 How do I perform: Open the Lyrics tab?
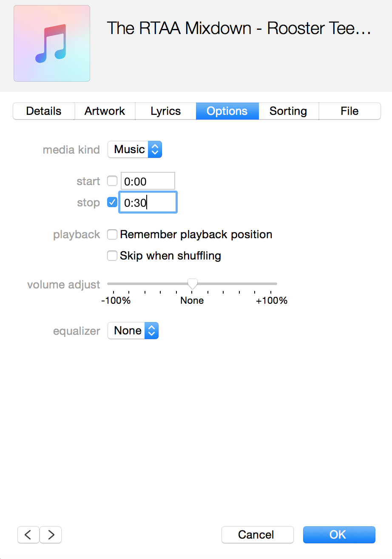[x=166, y=111]
